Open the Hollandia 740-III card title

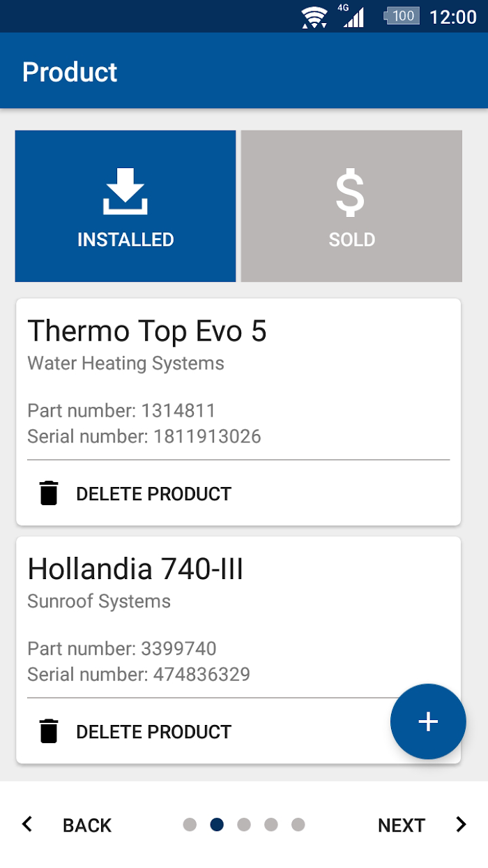pos(135,569)
